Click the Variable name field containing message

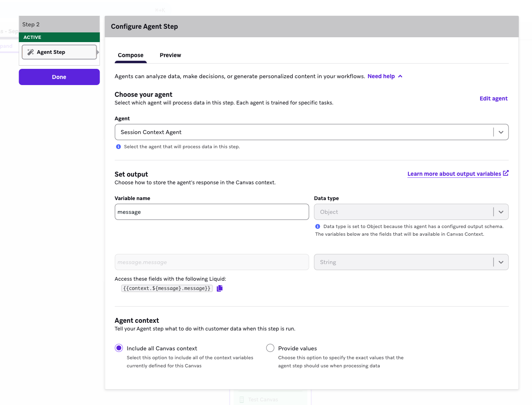[212, 212]
